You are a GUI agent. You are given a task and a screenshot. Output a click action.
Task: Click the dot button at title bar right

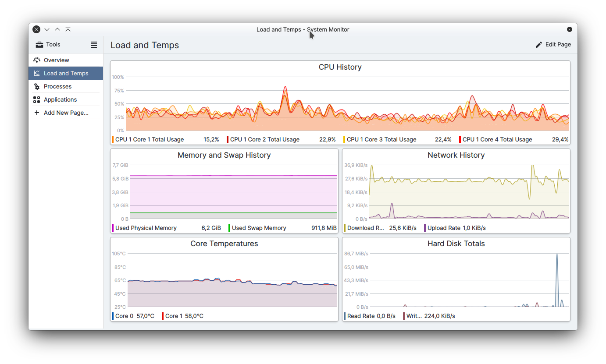pyautogui.click(x=570, y=29)
